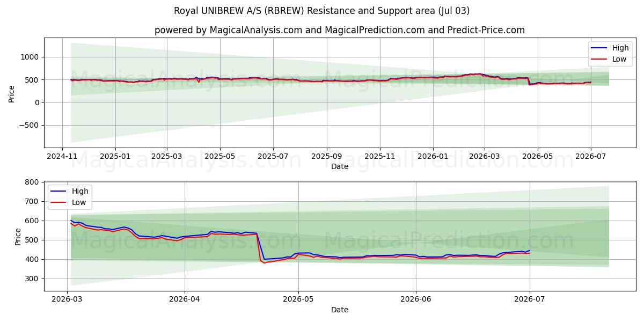Screen dimensions: 644x322
Task: Click the sharp price drop in late April on bottom chart
Action: pyautogui.click(x=260, y=247)
